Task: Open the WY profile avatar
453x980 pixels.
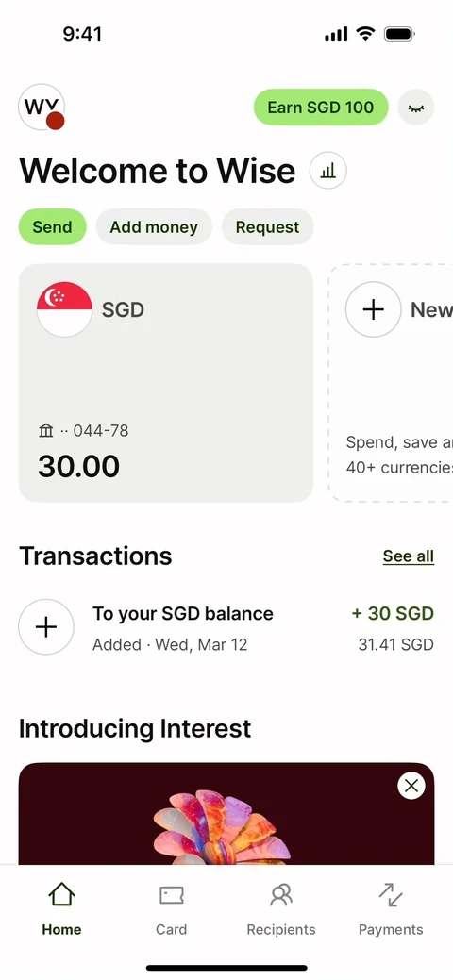Action: (42, 107)
